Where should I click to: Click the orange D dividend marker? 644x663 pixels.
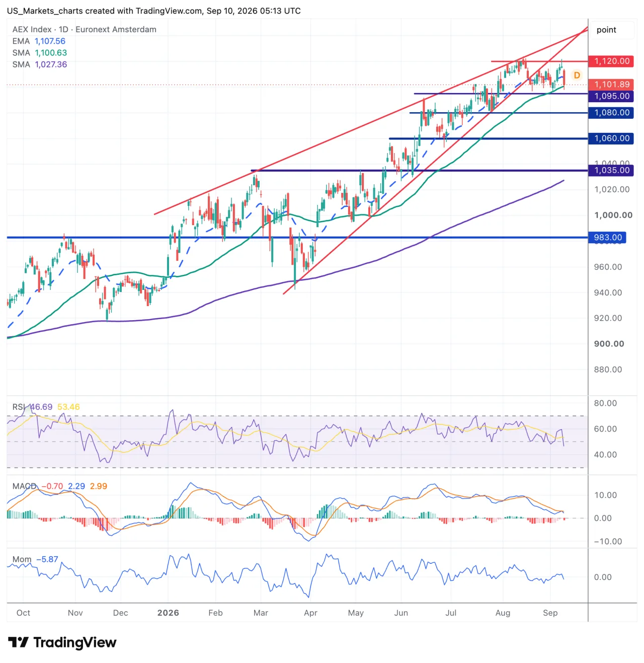[x=577, y=75]
